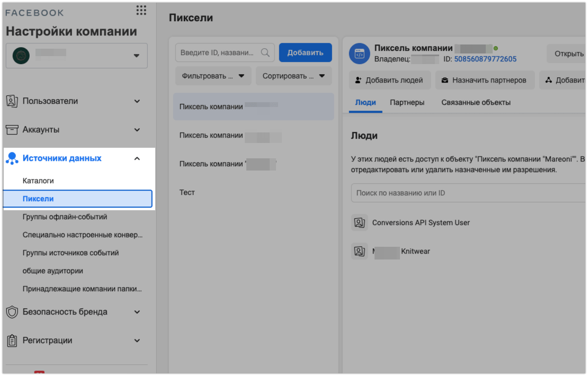Switch to the Партнеры tab
Image resolution: width=588 pixels, height=376 pixels.
407,102
